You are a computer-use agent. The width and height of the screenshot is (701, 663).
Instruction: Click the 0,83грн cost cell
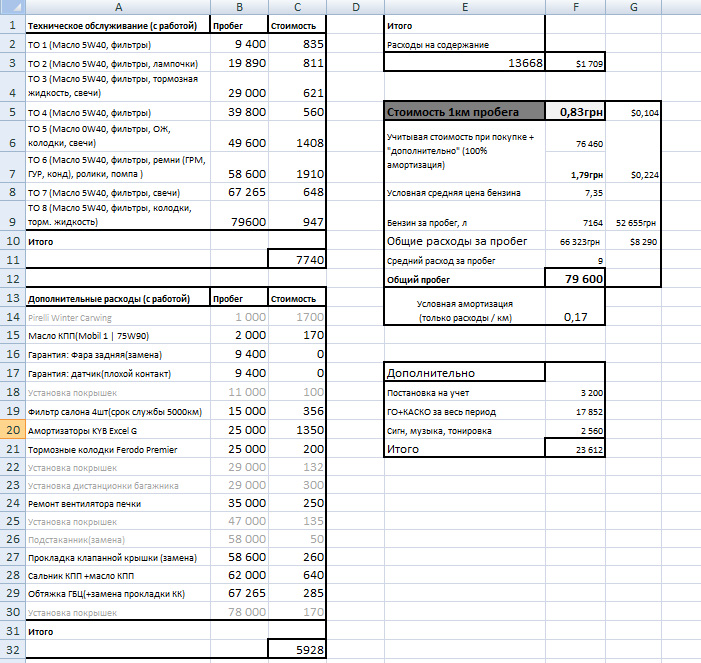point(575,112)
